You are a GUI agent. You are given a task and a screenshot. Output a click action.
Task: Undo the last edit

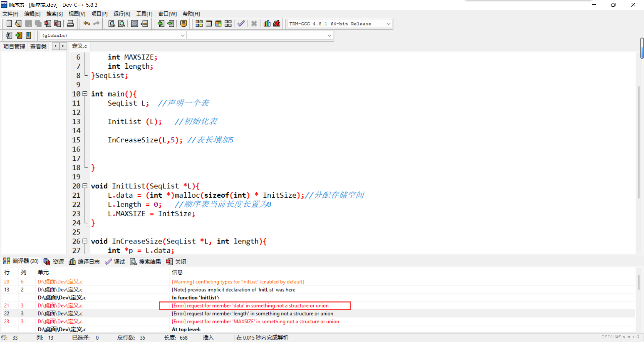86,23
